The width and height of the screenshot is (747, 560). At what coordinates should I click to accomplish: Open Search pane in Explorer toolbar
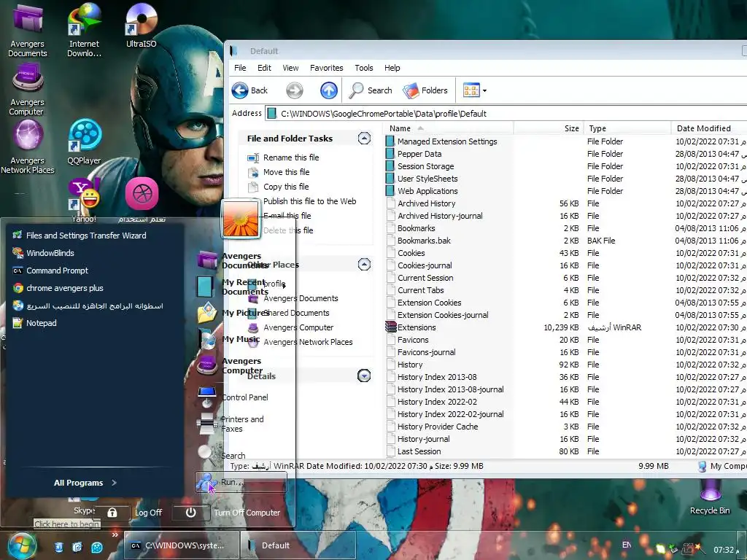(x=371, y=90)
